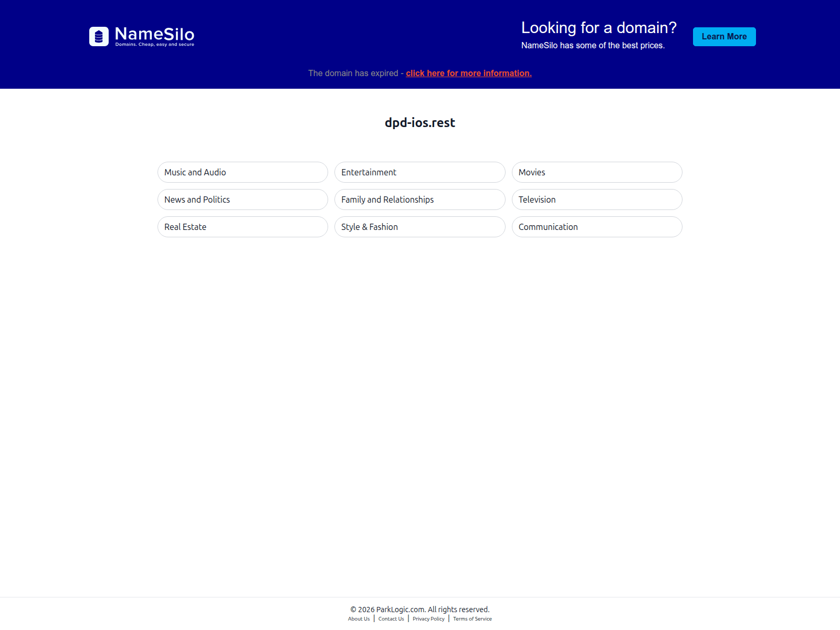Image resolution: width=840 pixels, height=630 pixels.
Task: Open About Us footer link
Action: point(359,619)
